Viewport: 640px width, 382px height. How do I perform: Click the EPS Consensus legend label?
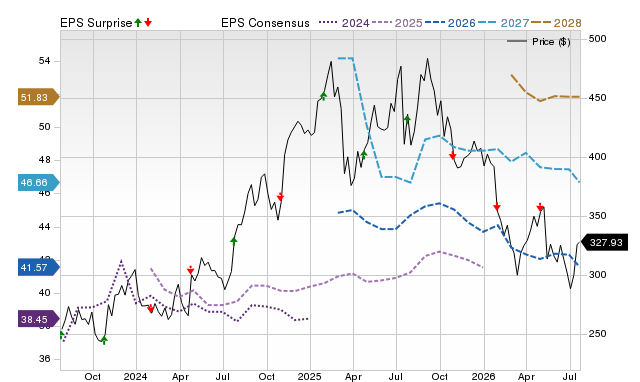tap(265, 23)
